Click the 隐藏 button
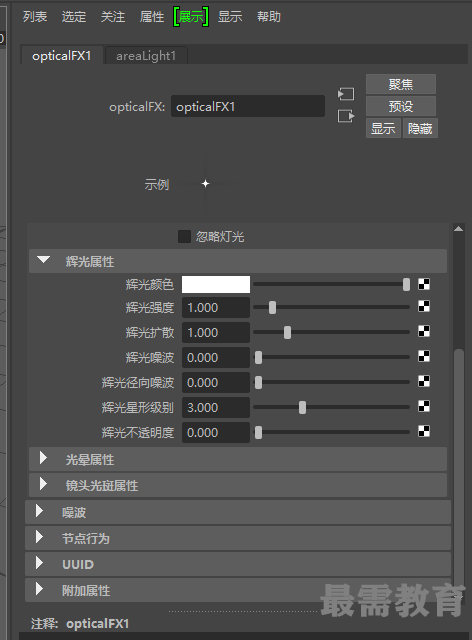Image resolution: width=472 pixels, height=640 pixels. 420,129
